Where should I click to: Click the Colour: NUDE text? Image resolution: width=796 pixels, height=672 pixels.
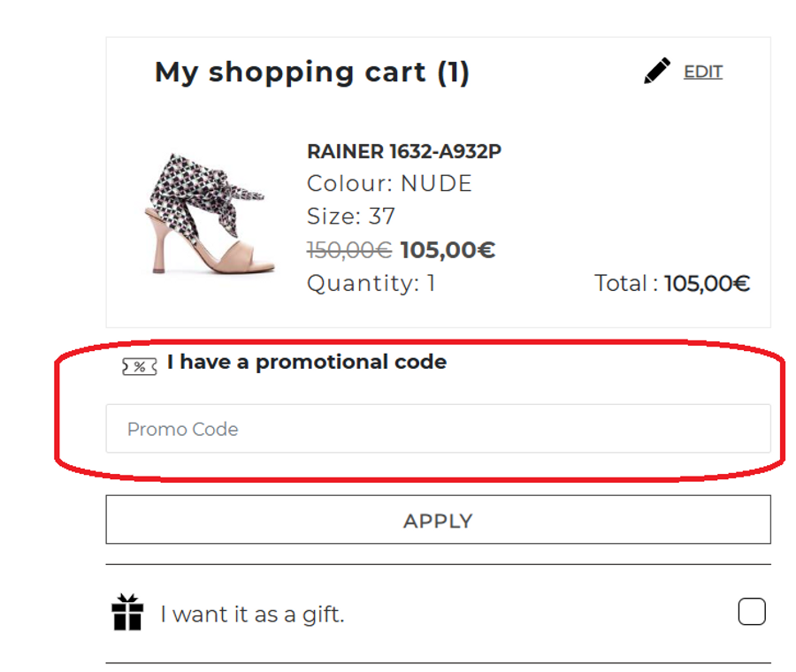pyautogui.click(x=389, y=184)
